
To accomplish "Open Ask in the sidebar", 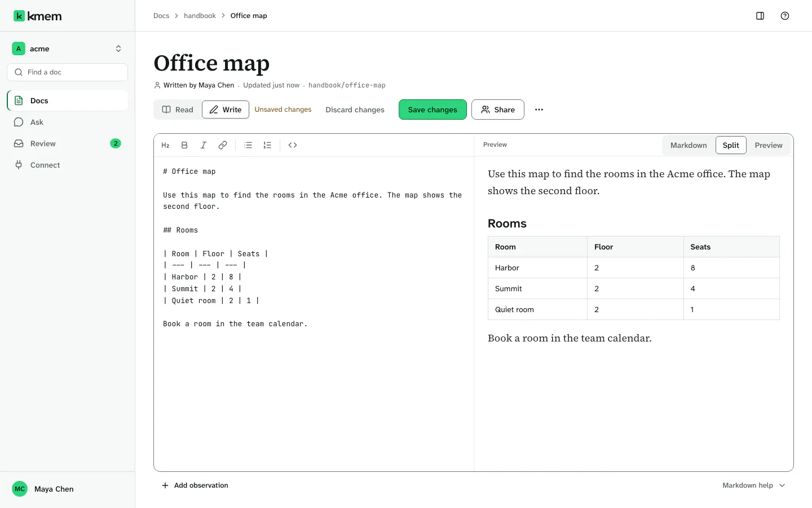I will 67,122.
